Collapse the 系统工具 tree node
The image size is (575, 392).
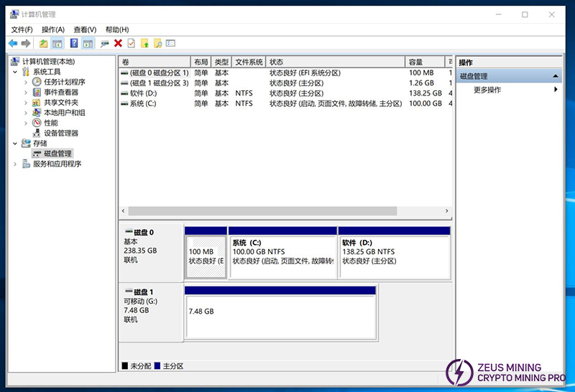click(16, 72)
